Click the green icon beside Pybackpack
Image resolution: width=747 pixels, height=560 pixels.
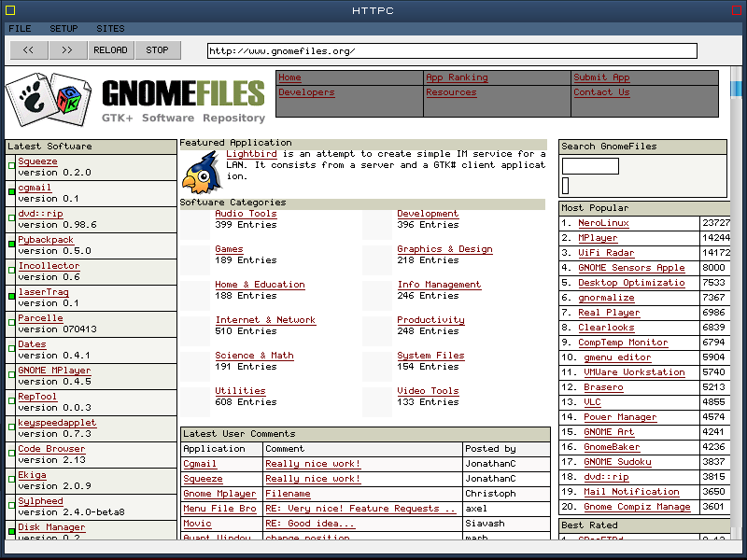pos(11,245)
